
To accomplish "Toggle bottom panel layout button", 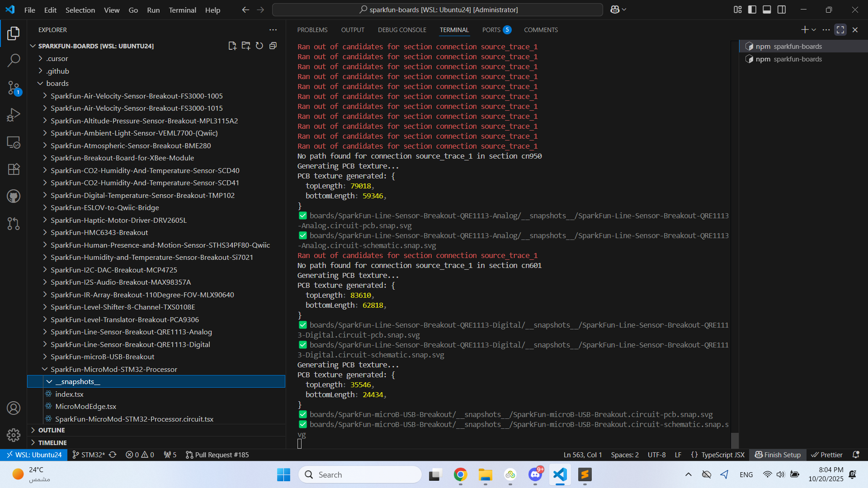I will (767, 9).
